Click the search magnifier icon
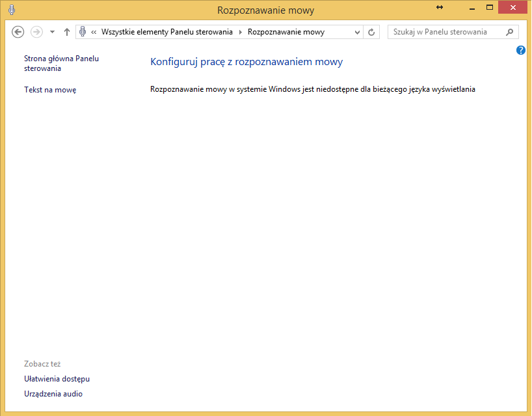This screenshot has height=416, width=532. point(509,32)
